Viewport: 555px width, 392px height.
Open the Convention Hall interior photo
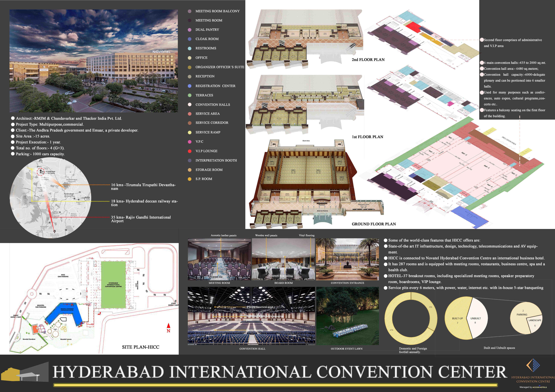click(x=251, y=316)
